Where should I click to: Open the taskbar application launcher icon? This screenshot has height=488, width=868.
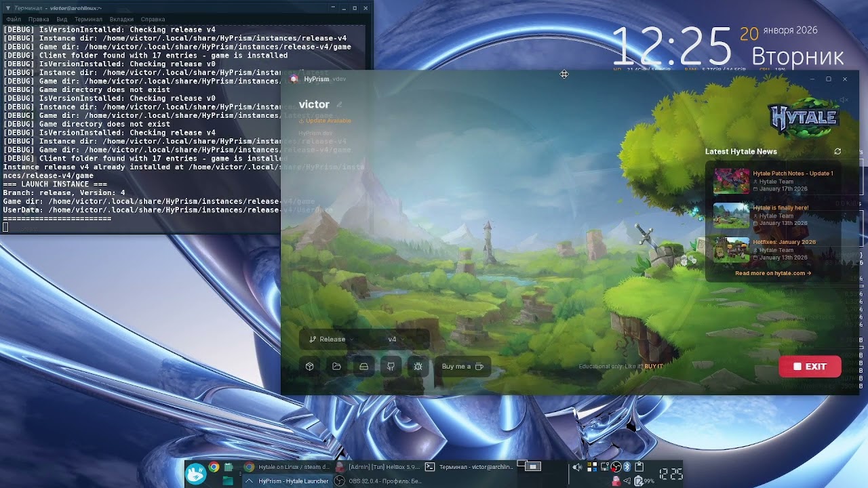195,473
